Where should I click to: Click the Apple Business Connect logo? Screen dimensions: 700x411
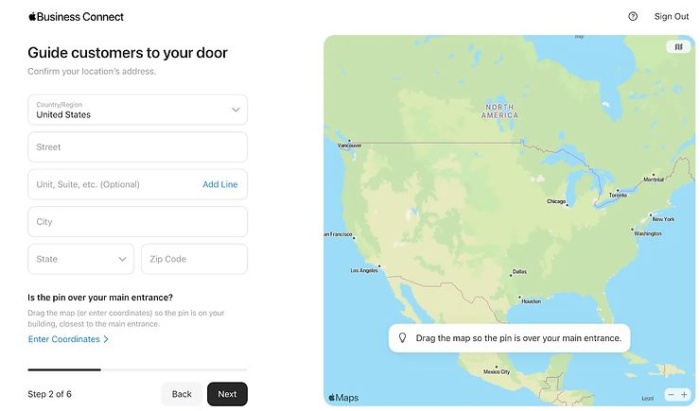point(76,17)
